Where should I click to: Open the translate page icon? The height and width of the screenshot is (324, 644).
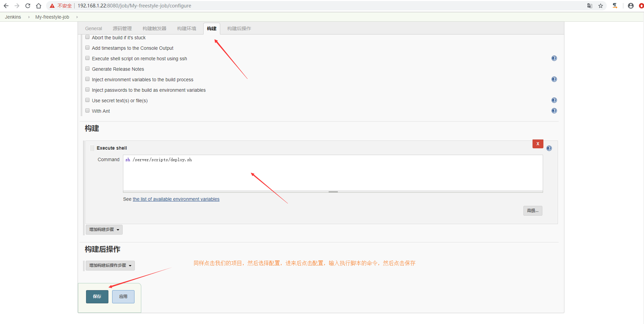590,6
